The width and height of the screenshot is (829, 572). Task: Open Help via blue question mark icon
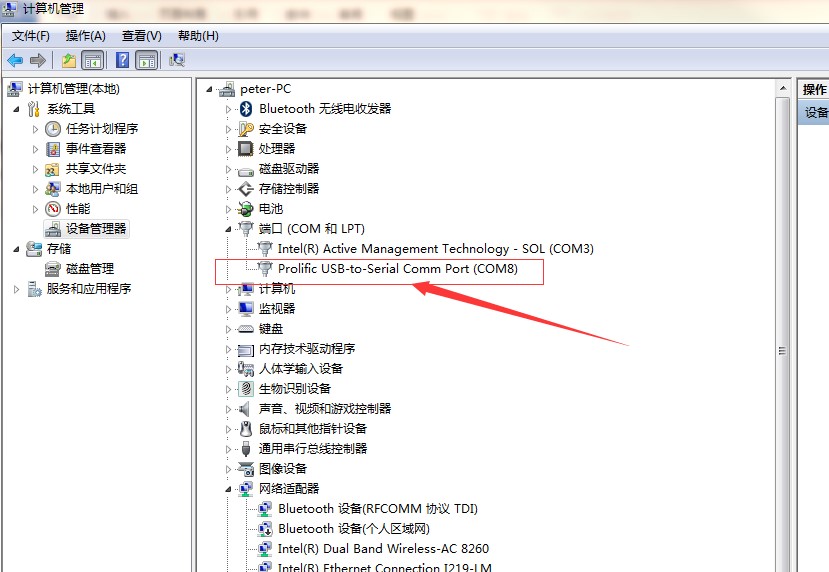click(x=123, y=60)
